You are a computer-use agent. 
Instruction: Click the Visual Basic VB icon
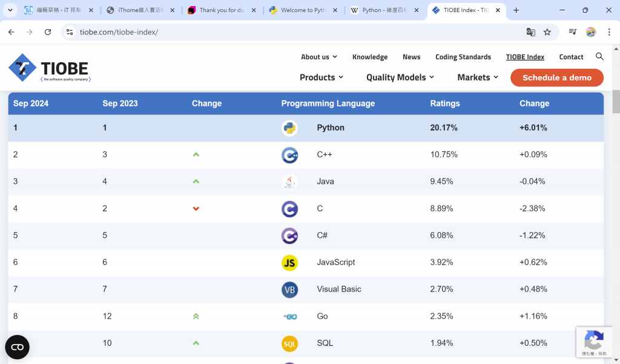(289, 290)
